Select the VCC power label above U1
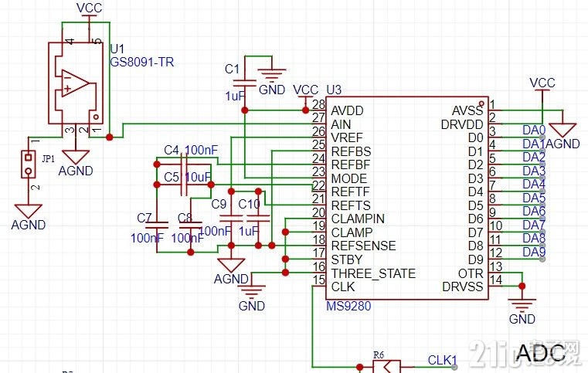 (89, 8)
